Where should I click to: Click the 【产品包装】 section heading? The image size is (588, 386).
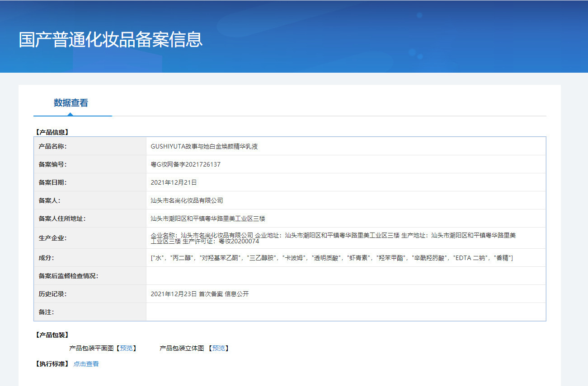coord(52,335)
